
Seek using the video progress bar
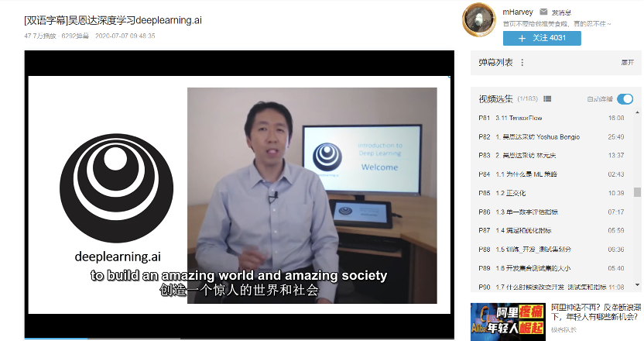click(x=239, y=339)
